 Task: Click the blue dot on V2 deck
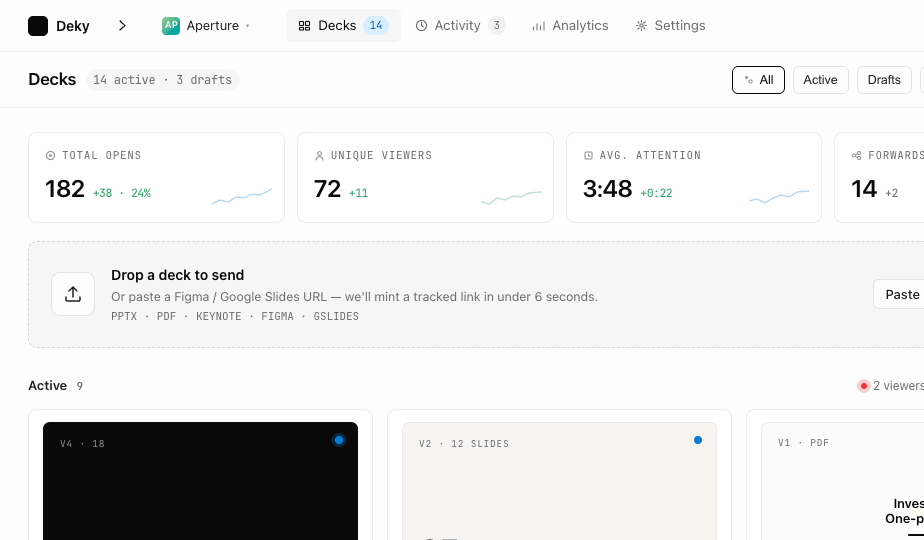pos(698,440)
